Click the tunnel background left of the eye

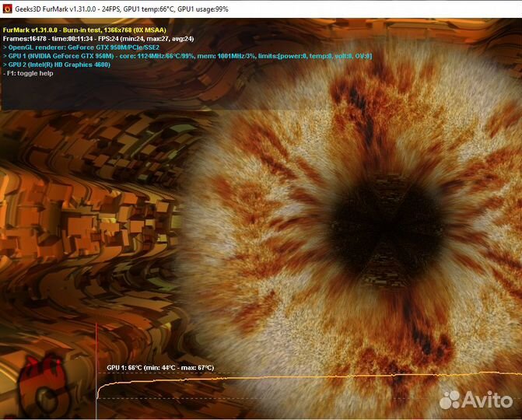coord(93,194)
